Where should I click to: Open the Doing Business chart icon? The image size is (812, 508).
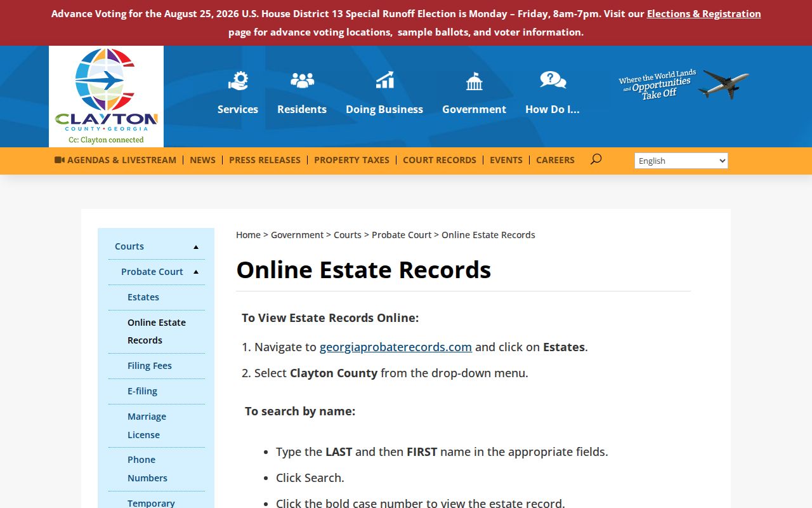point(384,80)
